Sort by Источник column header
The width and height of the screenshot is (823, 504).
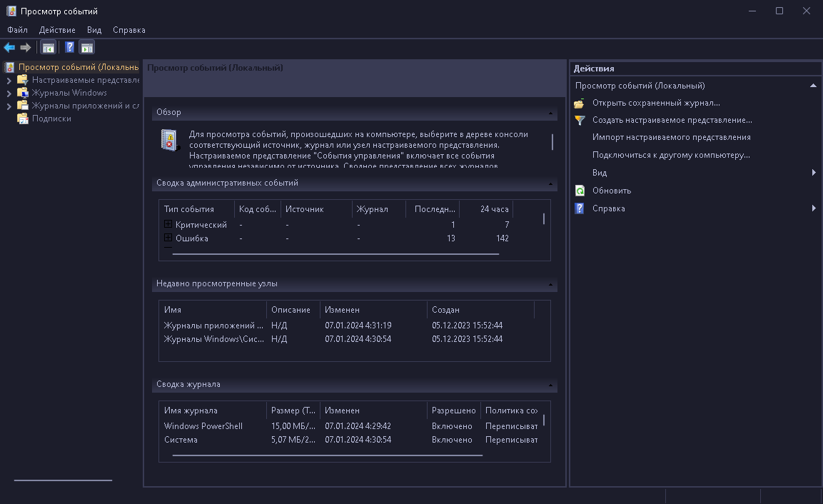pos(316,209)
